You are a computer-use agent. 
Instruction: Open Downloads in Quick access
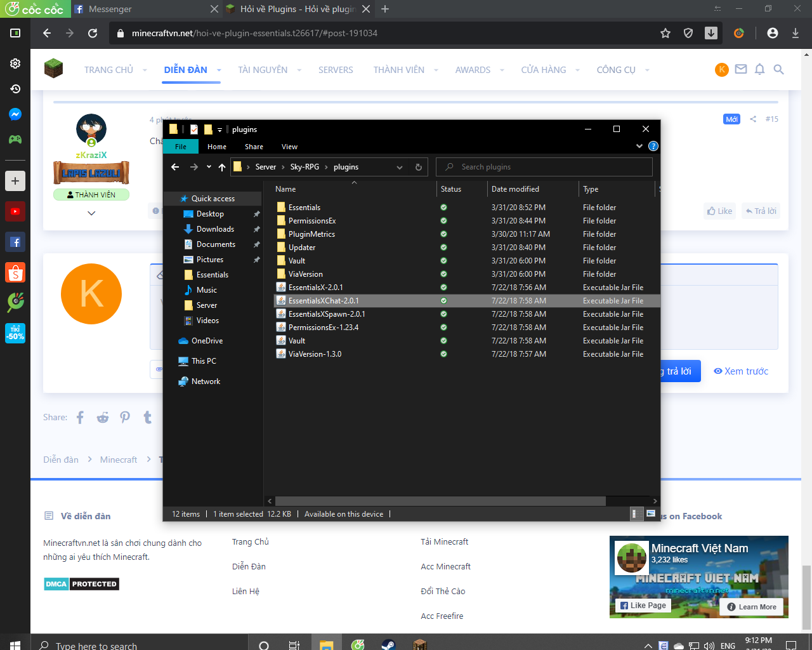coord(215,229)
